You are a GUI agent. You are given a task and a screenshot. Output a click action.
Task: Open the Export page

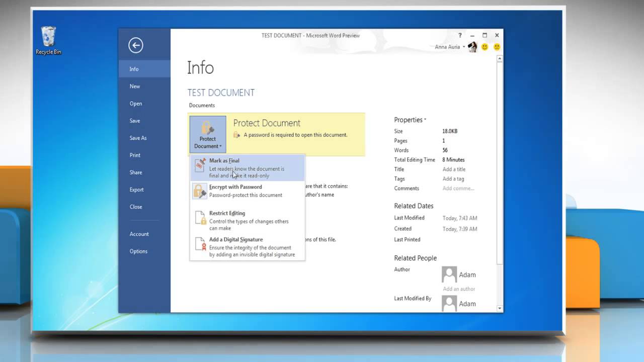point(144,190)
